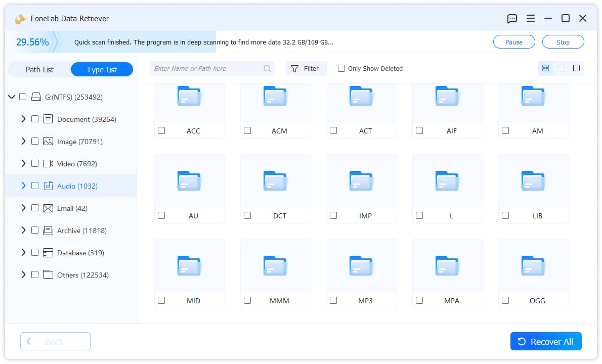
Task: Expand the Archive category
Action: [x=23, y=230]
